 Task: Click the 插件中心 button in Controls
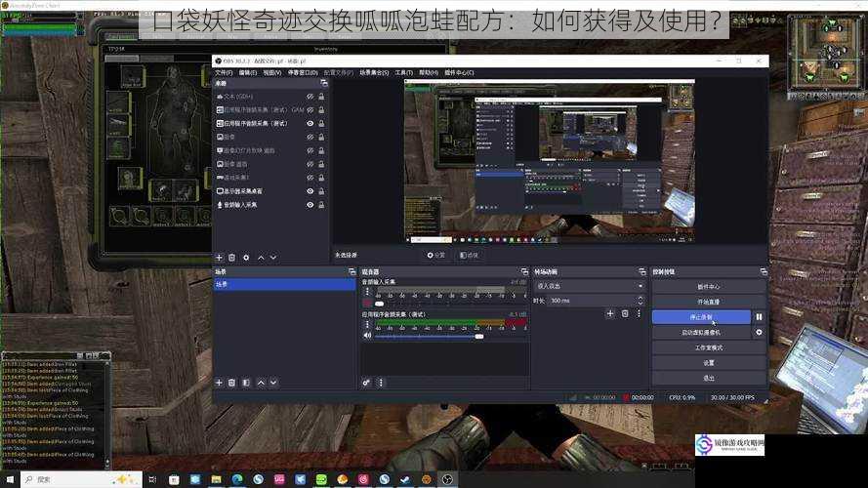click(x=709, y=287)
